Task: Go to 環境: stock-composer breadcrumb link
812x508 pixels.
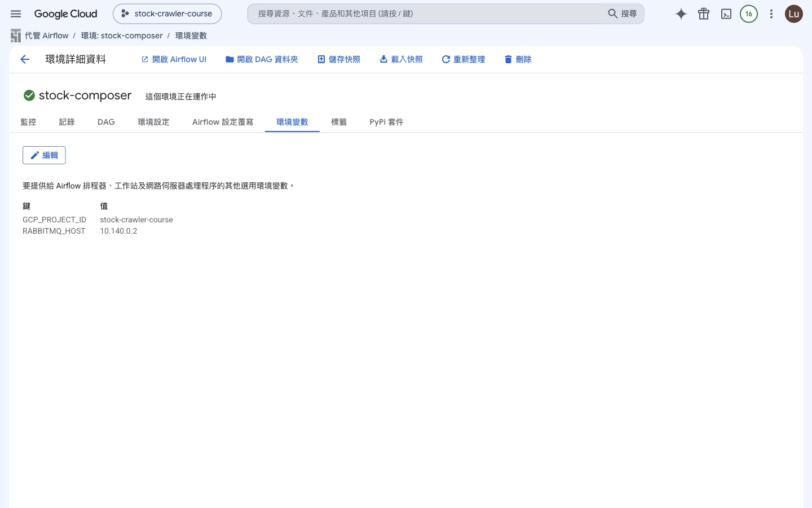Action: point(122,36)
